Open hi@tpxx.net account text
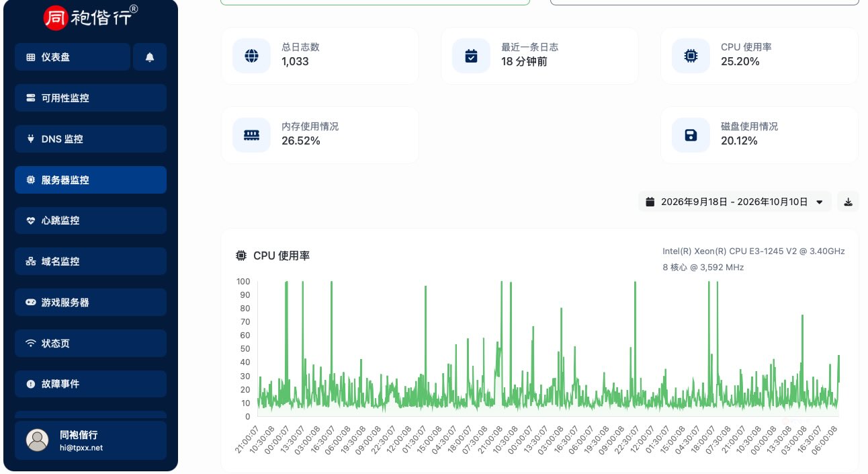The height and width of the screenshot is (474, 868). 81,447
